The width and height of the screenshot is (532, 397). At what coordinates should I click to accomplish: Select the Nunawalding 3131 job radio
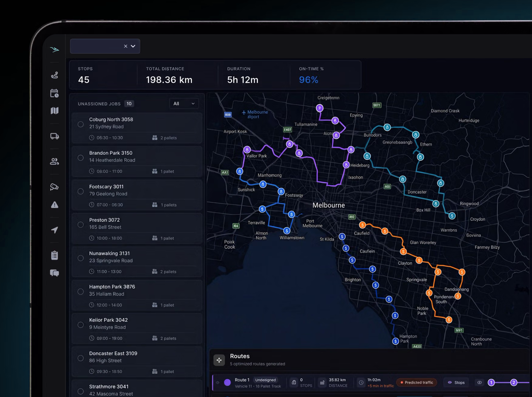pos(81,258)
